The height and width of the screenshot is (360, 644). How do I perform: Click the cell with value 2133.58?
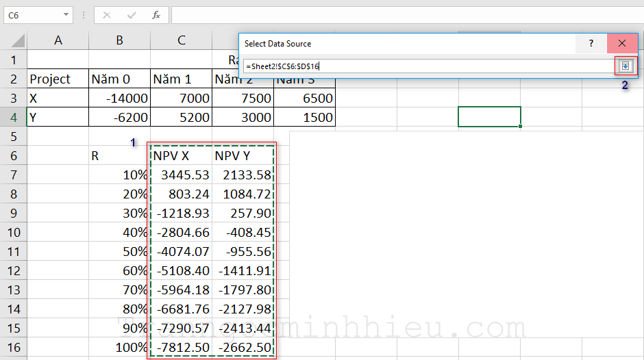[243, 175]
